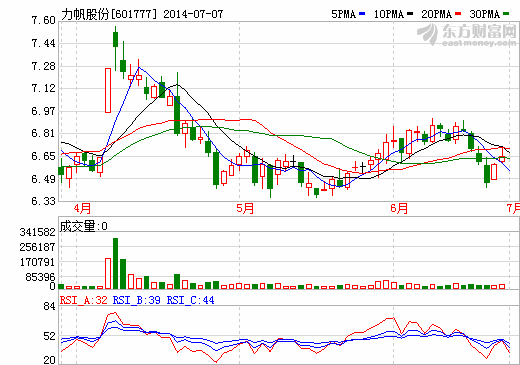Click the 256187 volume axis label

coord(38,247)
